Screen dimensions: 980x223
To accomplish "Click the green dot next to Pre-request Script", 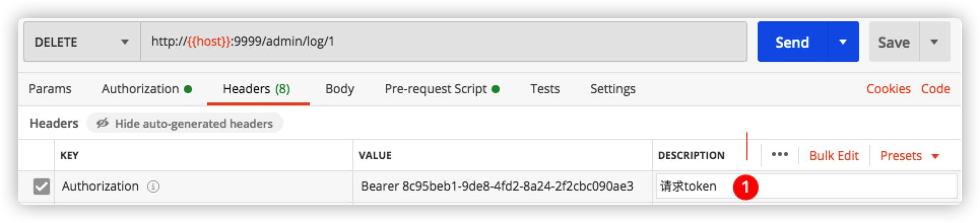I will (496, 89).
